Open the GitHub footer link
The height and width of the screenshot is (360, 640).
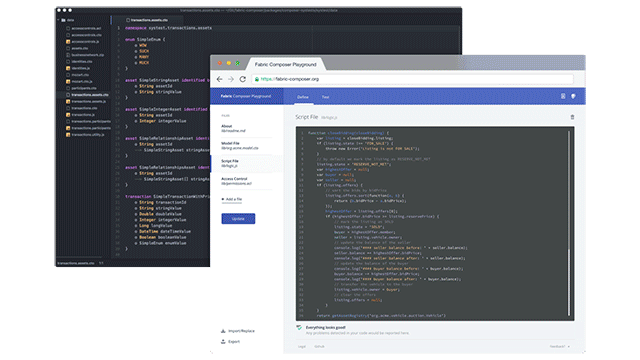(319, 347)
